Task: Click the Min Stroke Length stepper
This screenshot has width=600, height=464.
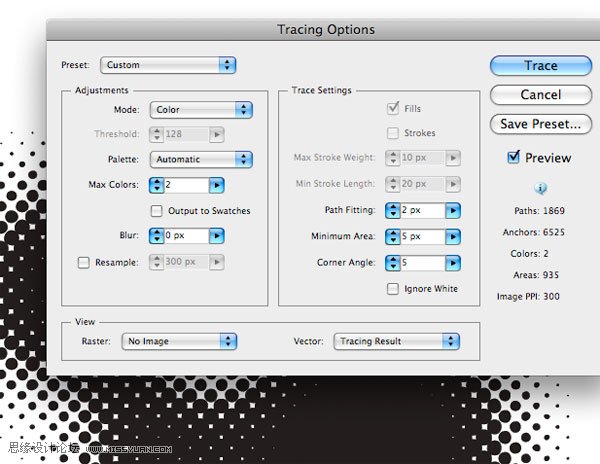Action: [393, 184]
